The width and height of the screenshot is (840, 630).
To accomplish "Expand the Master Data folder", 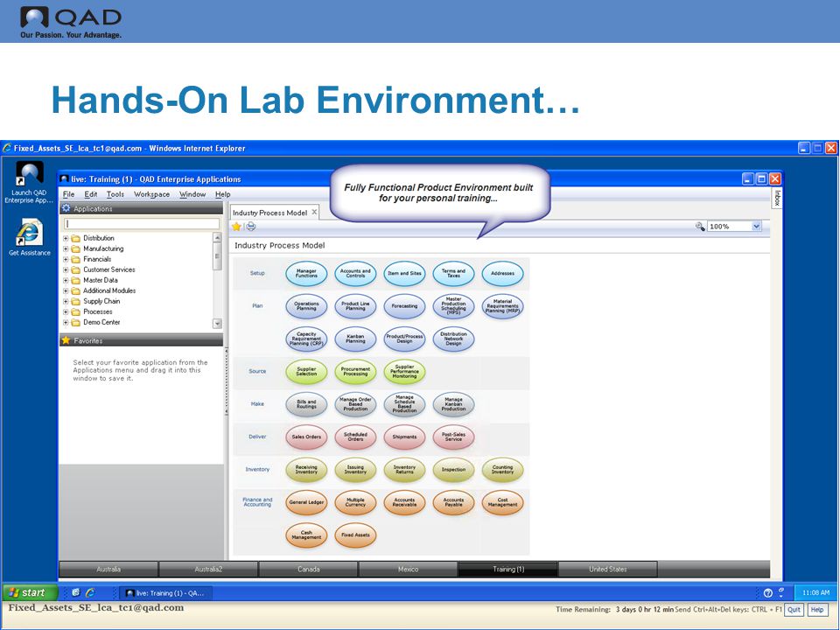I will tap(66, 280).
